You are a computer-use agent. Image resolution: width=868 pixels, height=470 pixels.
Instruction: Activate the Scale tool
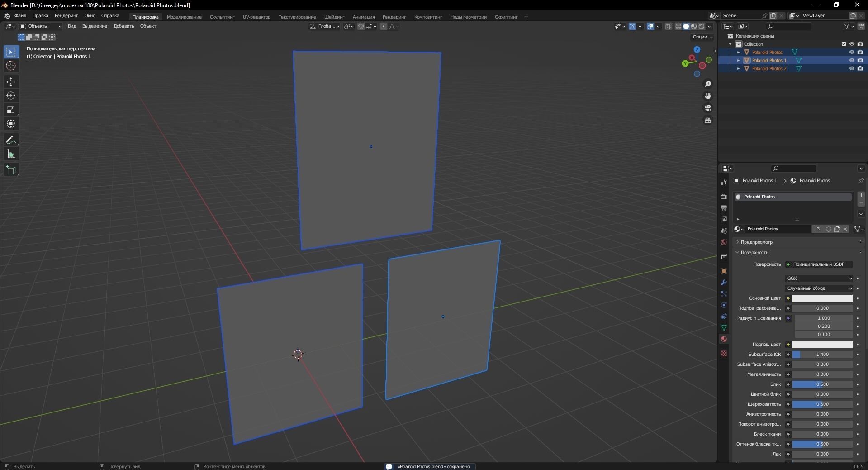point(11,110)
